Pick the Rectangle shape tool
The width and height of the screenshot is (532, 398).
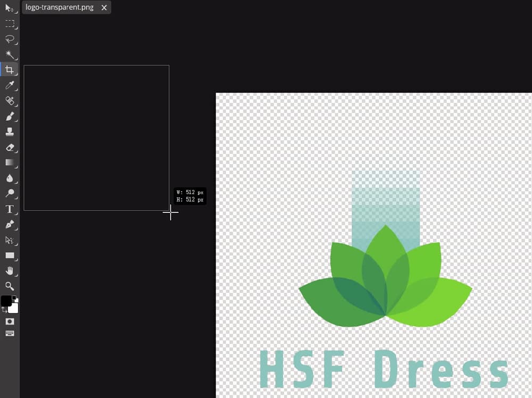click(x=10, y=255)
